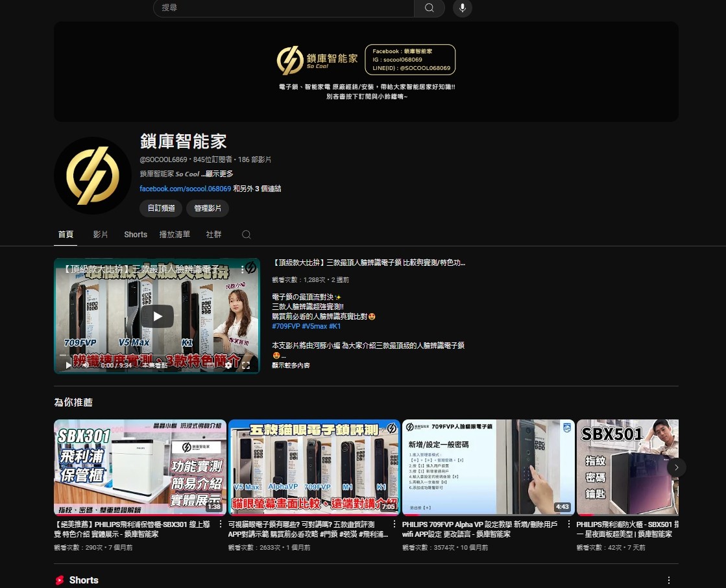Switch the featured video to fullscreen
The width and height of the screenshot is (726, 588).
(x=246, y=365)
